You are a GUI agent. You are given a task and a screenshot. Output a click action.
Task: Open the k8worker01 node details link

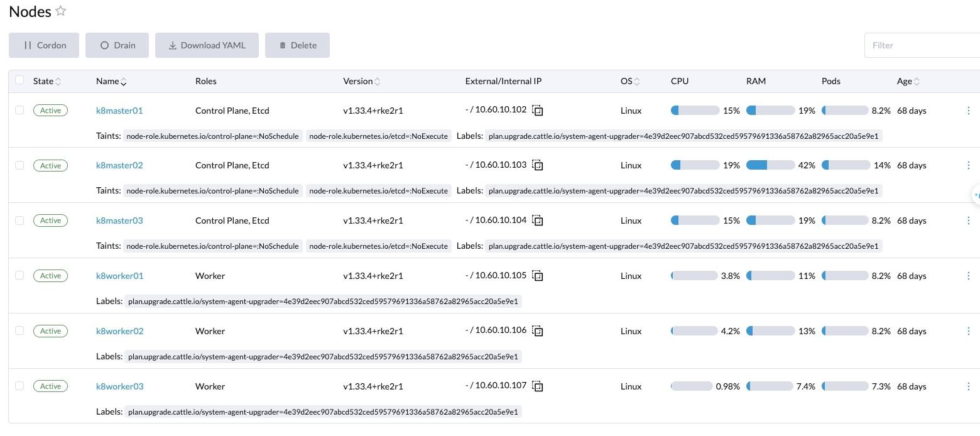(119, 275)
